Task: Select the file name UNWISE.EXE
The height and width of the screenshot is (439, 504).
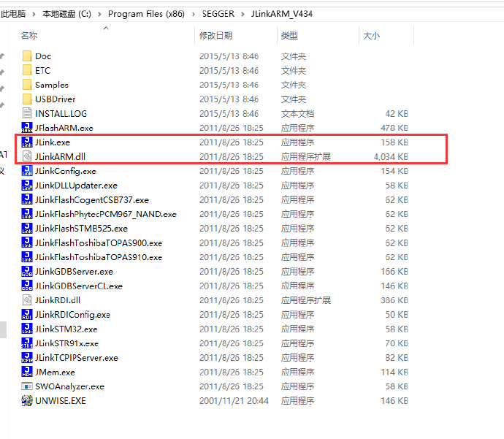Action: [61, 401]
